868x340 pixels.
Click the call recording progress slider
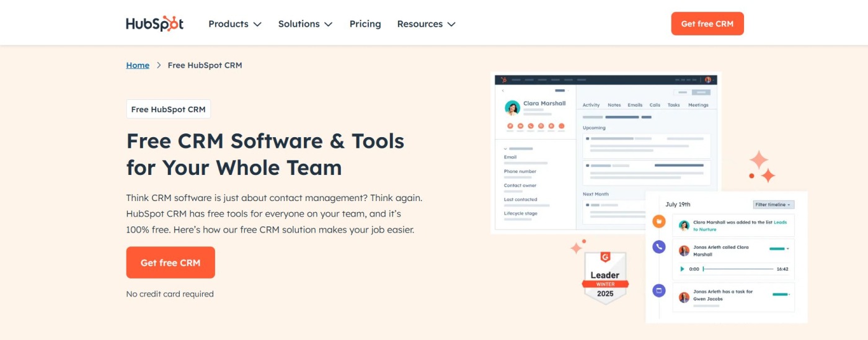[738, 269]
